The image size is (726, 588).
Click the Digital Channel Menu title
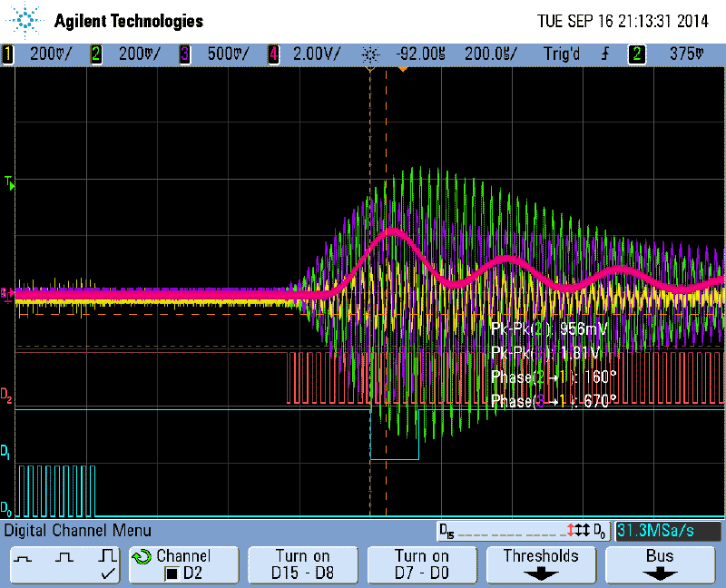78,530
